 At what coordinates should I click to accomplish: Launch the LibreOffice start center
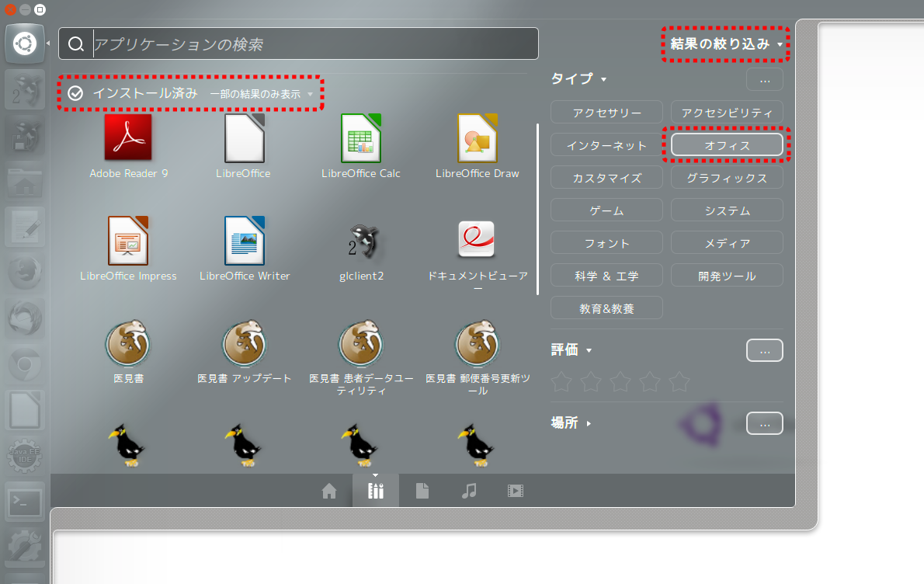click(243, 146)
